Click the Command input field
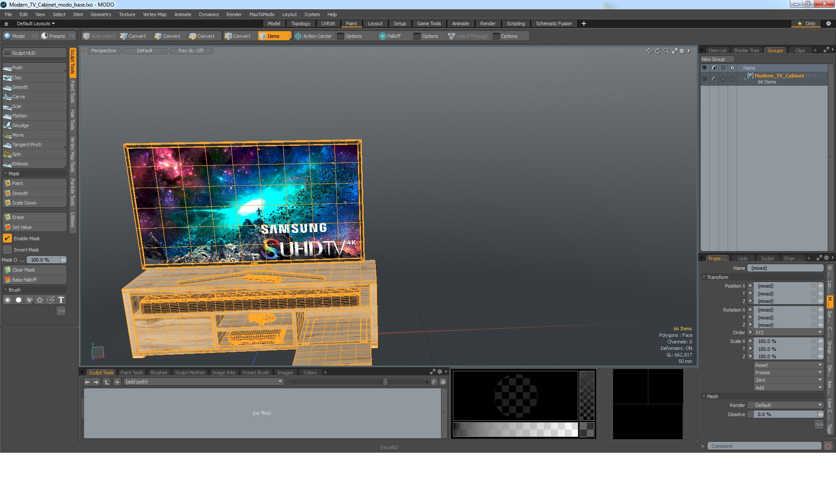836x504 pixels. click(764, 446)
